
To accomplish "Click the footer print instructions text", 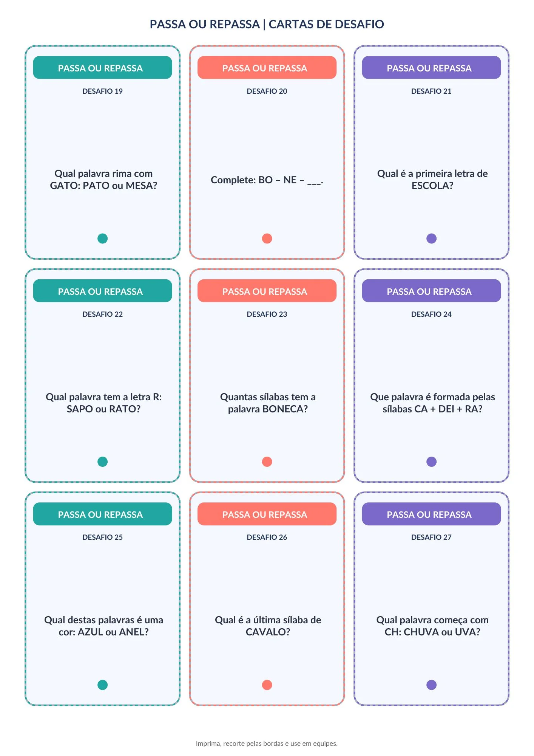I will click(267, 744).
